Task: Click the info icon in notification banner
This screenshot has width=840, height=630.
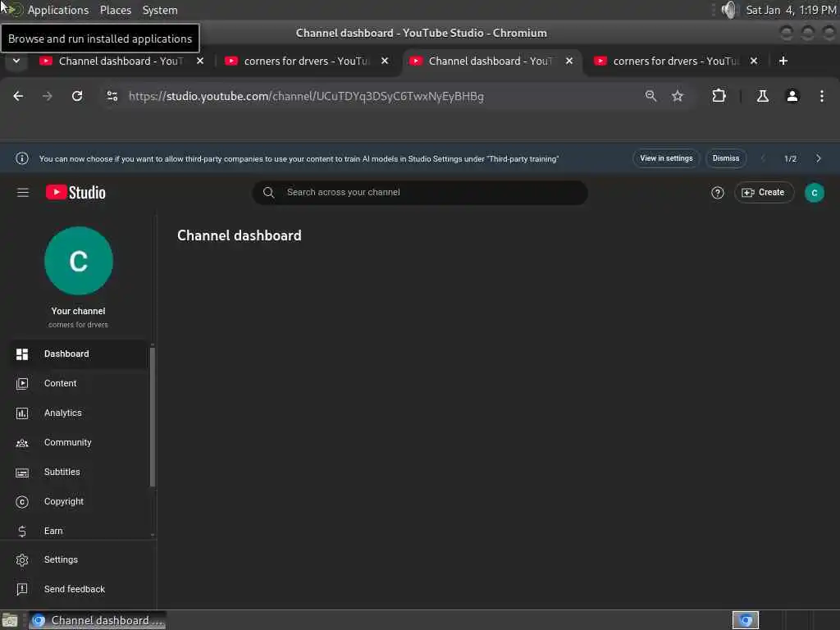Action: pyautogui.click(x=22, y=158)
